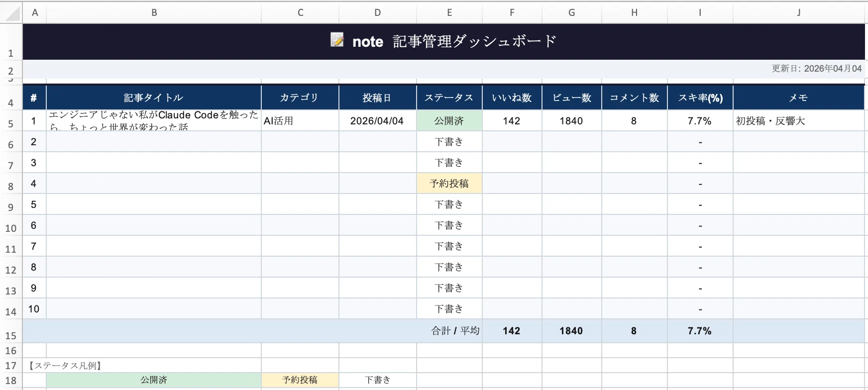Click the 142 total in 合計 row
The width and height of the screenshot is (868, 390).
512,331
